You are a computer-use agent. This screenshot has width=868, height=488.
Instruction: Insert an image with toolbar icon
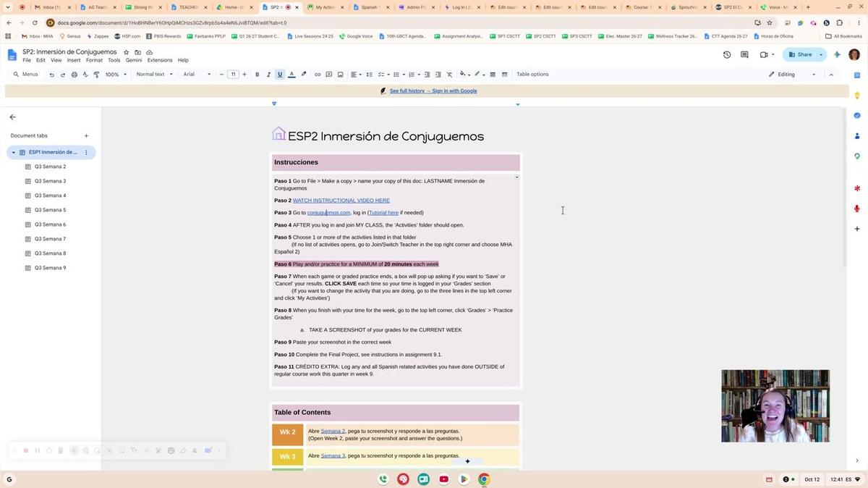pyautogui.click(x=341, y=75)
